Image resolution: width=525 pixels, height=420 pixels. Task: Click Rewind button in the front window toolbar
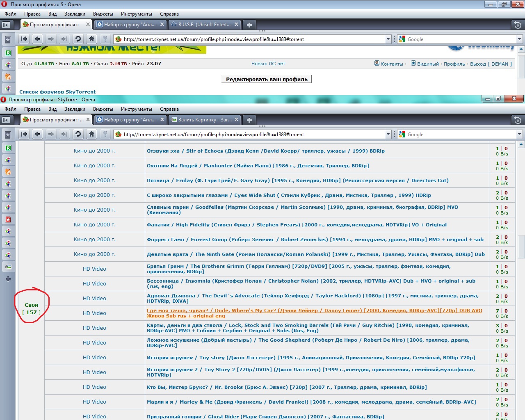[24, 134]
